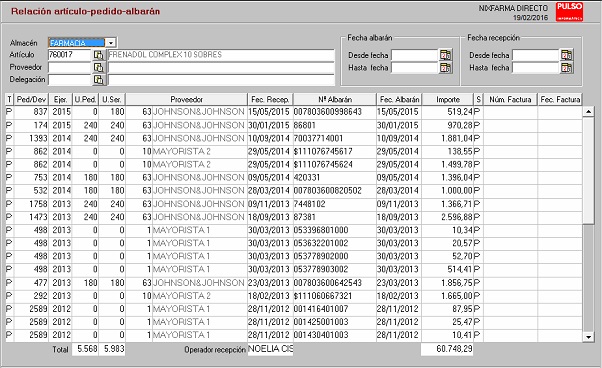
Task: Select albarán number 001416401007
Action: (x=321, y=309)
